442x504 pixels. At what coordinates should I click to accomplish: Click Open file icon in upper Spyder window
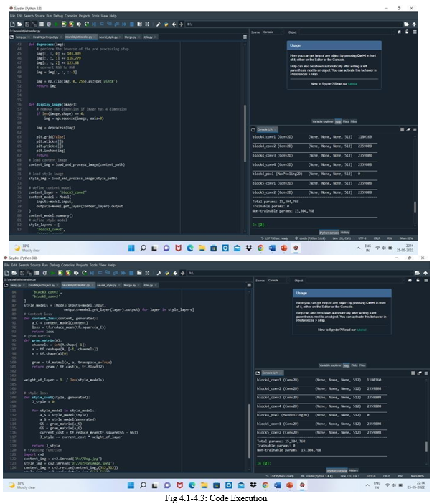coord(19,24)
